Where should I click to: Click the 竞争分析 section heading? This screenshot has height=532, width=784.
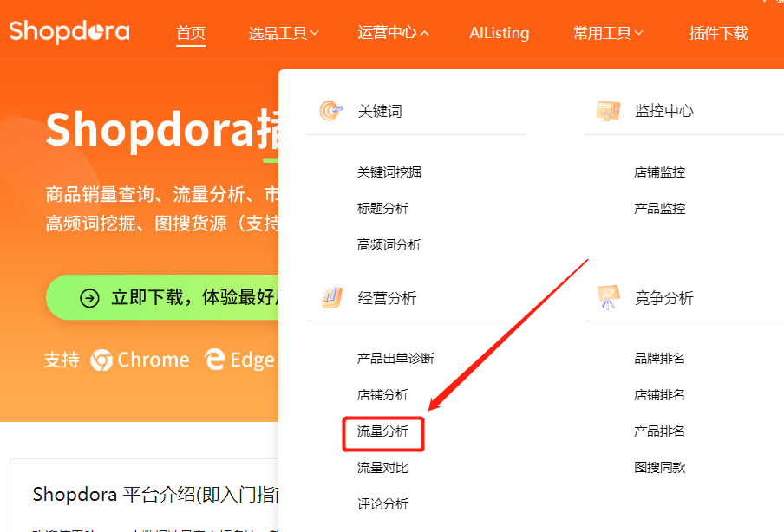(664, 298)
